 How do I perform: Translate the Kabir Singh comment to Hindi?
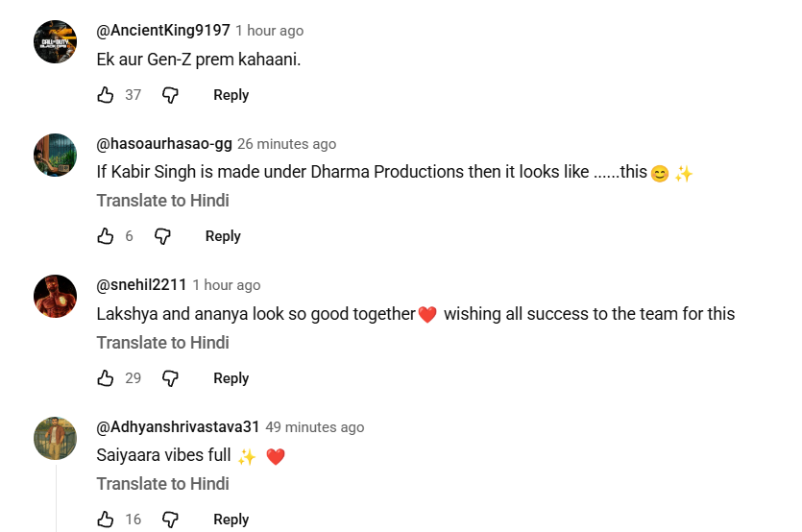coord(162,201)
